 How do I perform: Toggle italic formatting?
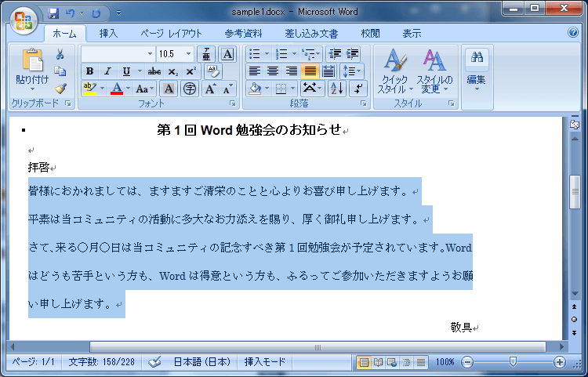click(x=108, y=71)
